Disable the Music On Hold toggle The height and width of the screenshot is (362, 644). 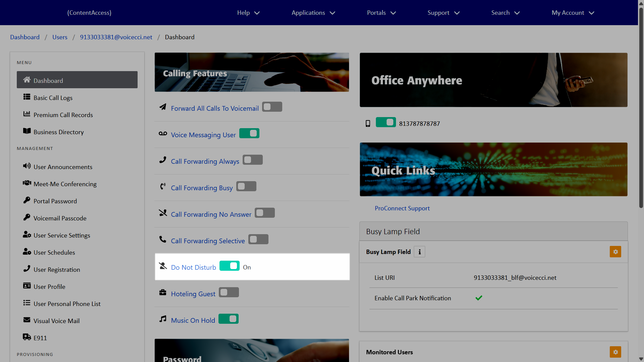pyautogui.click(x=229, y=319)
